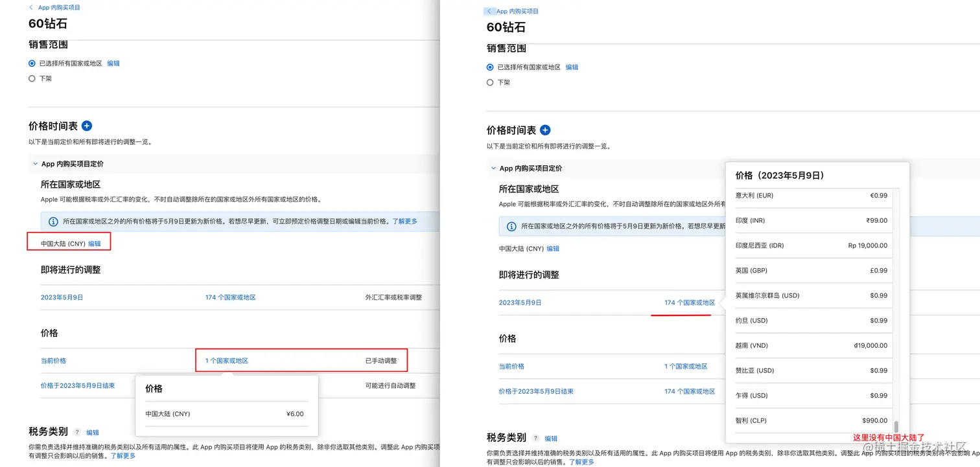Click underlined 174 个国家或地区 link in right screenshot
This screenshot has width=980, height=467.
[x=690, y=302]
